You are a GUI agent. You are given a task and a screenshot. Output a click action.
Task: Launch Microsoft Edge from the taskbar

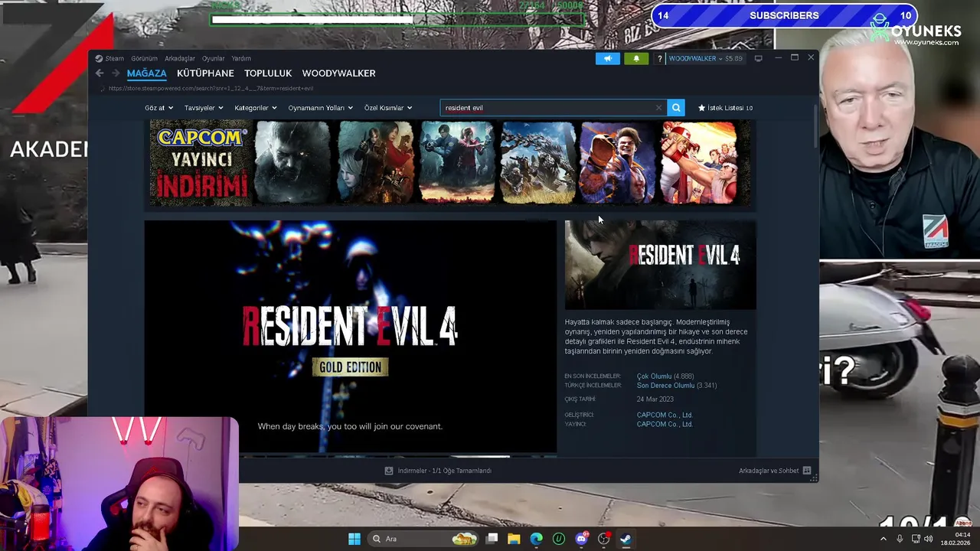[536, 539]
